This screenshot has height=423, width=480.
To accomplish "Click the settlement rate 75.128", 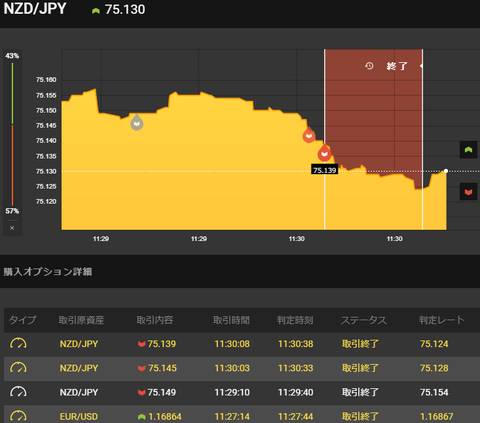I will tap(434, 368).
